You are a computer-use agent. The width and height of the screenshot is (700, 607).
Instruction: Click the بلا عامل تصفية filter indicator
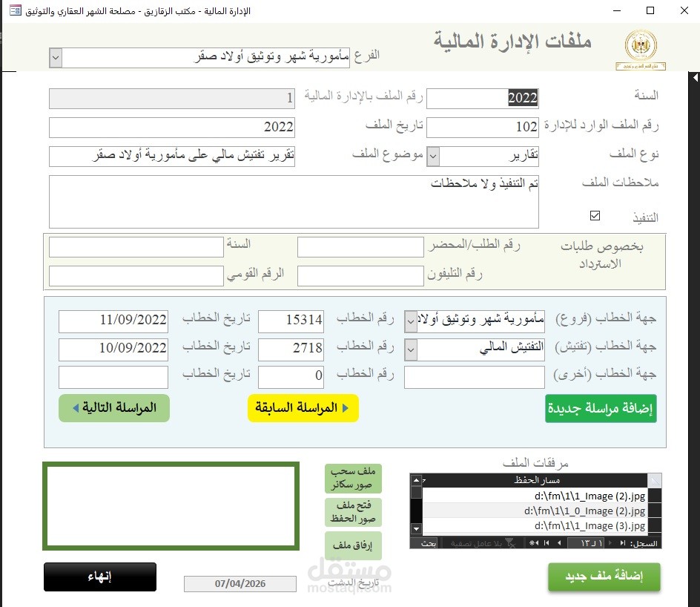482,543
